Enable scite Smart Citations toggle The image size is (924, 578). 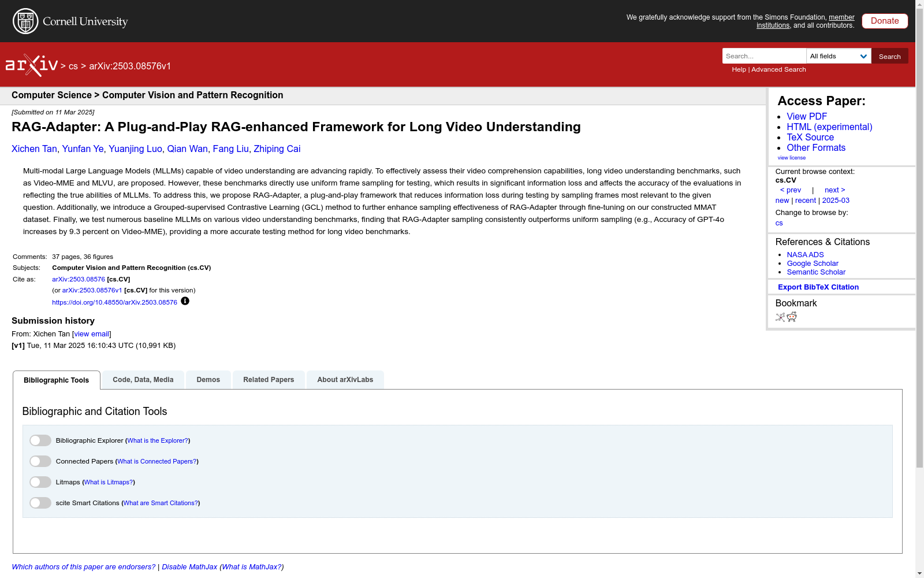tap(40, 503)
